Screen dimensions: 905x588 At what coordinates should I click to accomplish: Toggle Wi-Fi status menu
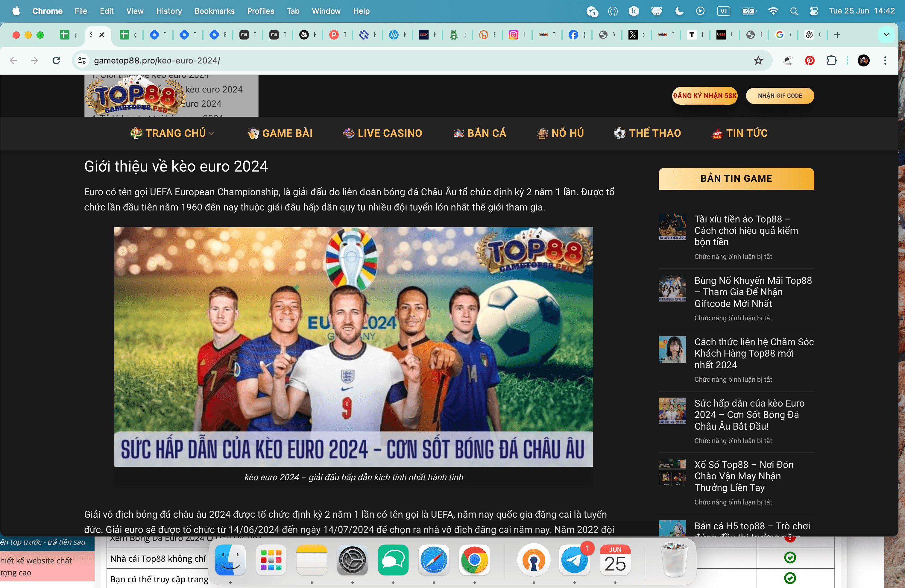773,11
